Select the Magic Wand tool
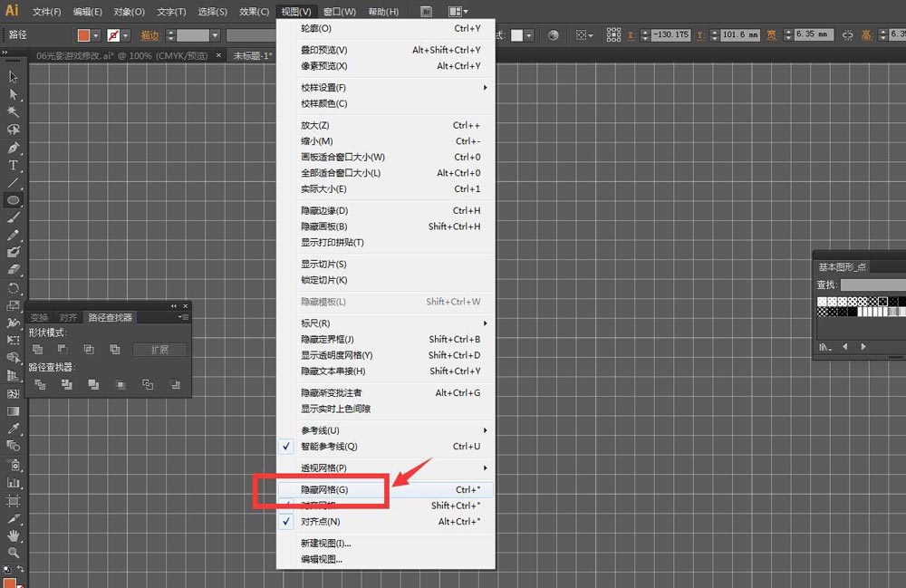The width and height of the screenshot is (906, 588). coord(12,111)
